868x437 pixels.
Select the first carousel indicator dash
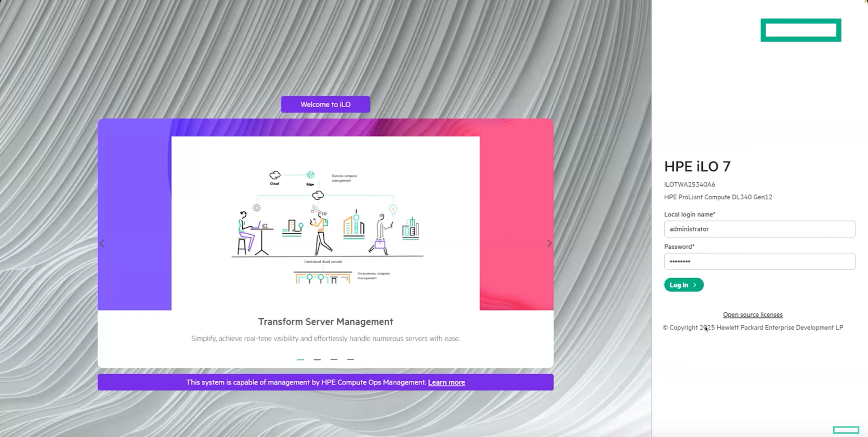click(x=300, y=359)
